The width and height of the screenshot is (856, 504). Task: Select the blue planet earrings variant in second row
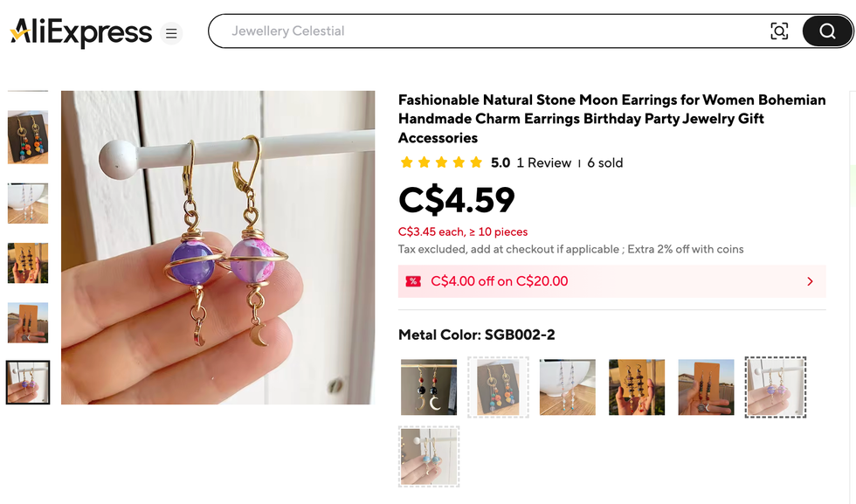tap(428, 456)
